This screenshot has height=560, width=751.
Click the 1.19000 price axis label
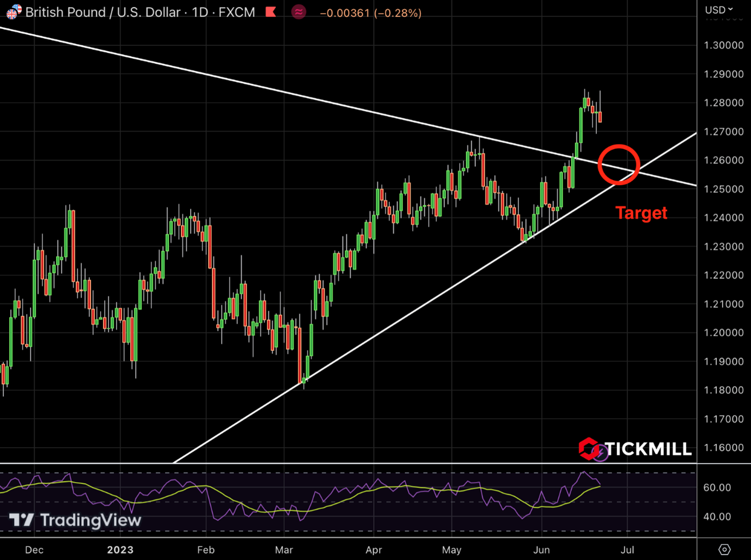click(x=724, y=361)
